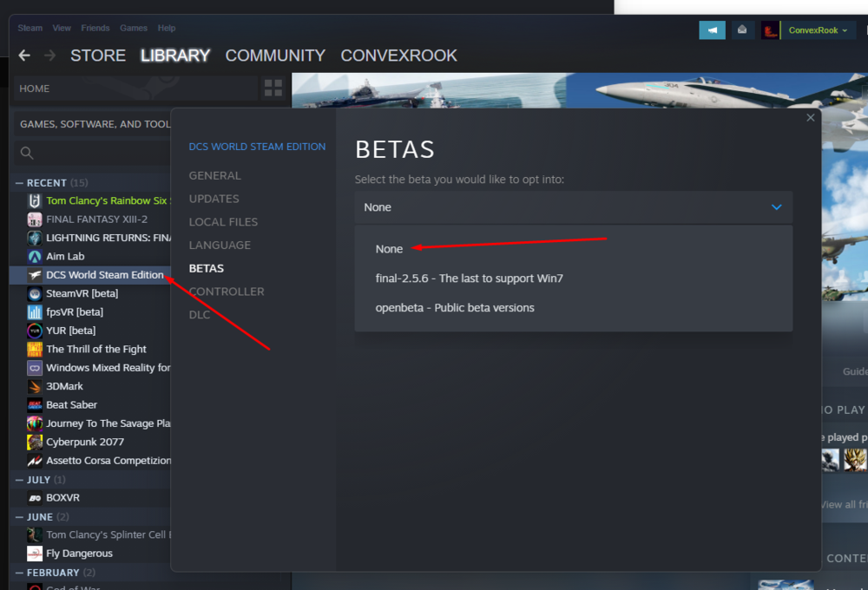Click the Cyberpunk 2077 icon
The width and height of the screenshot is (868, 590).
click(x=35, y=442)
